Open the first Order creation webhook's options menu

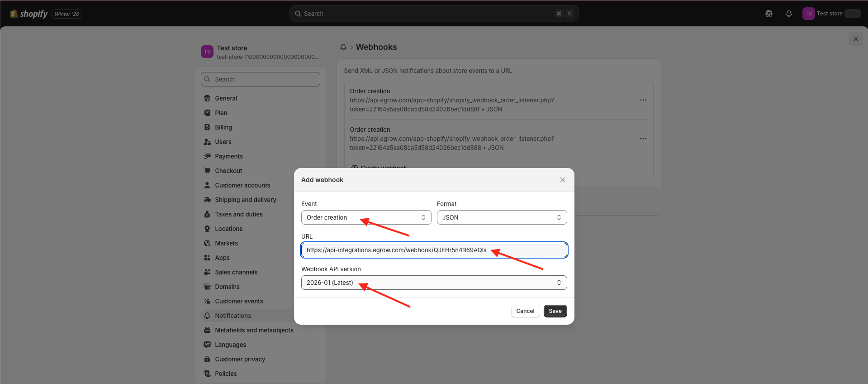tap(643, 100)
